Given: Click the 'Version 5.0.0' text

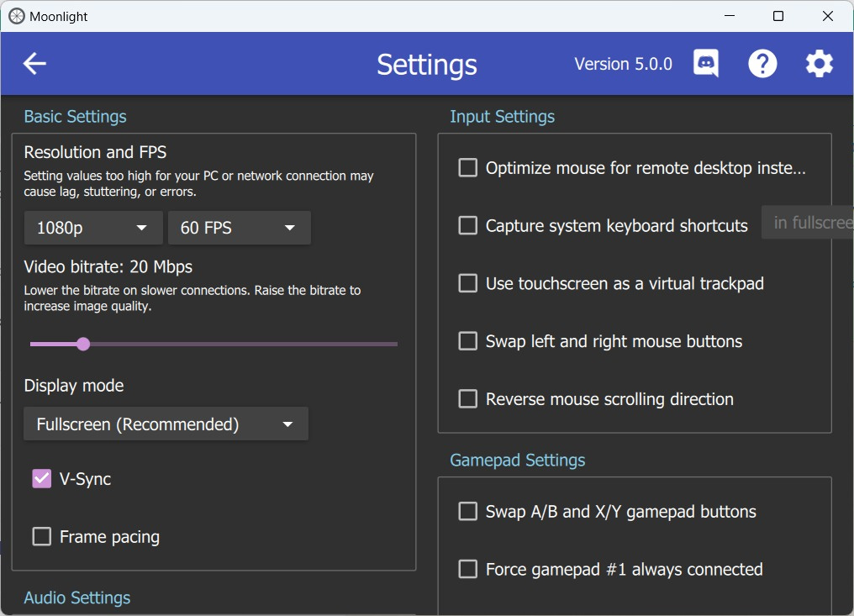Looking at the screenshot, I should 623,64.
